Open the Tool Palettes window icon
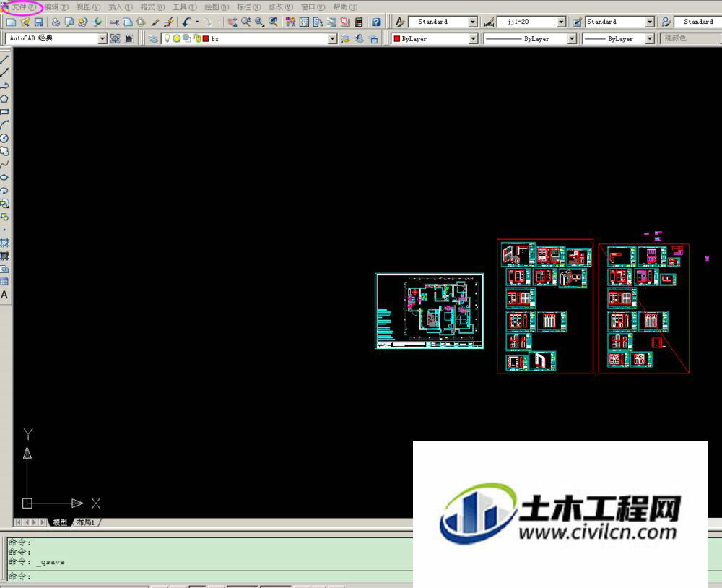This screenshot has width=722, height=588. coord(318,22)
